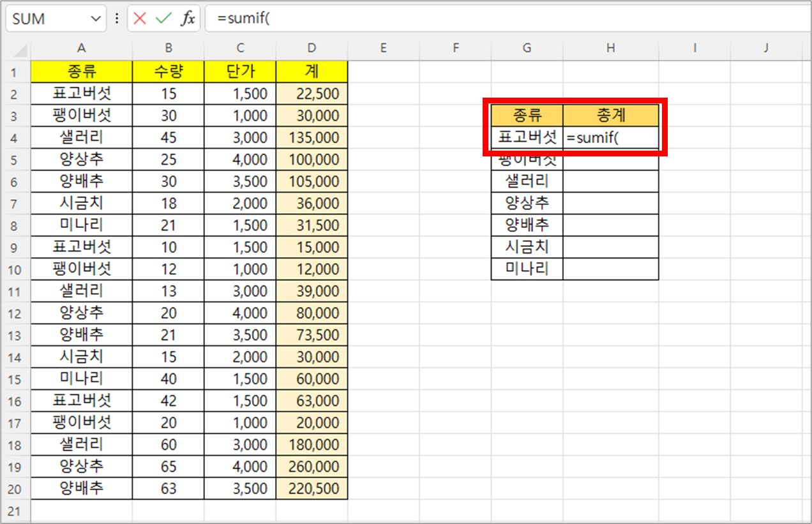Viewport: 812px width, 524px height.
Task: Click cell with total 36,000
Action: 312,204
